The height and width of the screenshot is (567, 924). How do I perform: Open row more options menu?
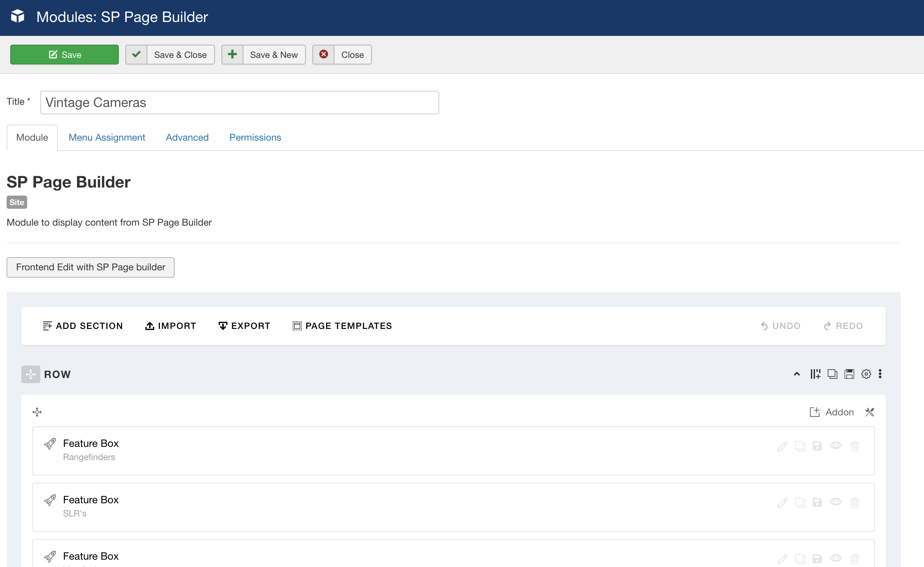click(880, 374)
